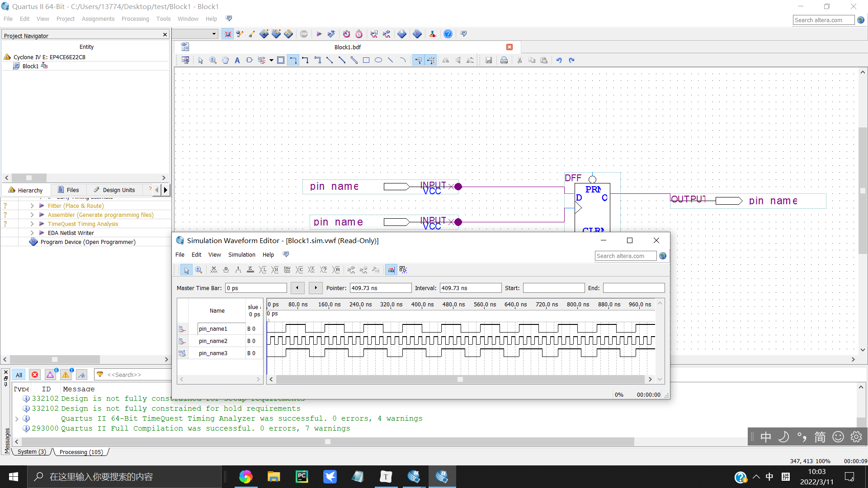Click the block editor vertical scrollbar thumb
868x488 pixels.
click(863, 191)
